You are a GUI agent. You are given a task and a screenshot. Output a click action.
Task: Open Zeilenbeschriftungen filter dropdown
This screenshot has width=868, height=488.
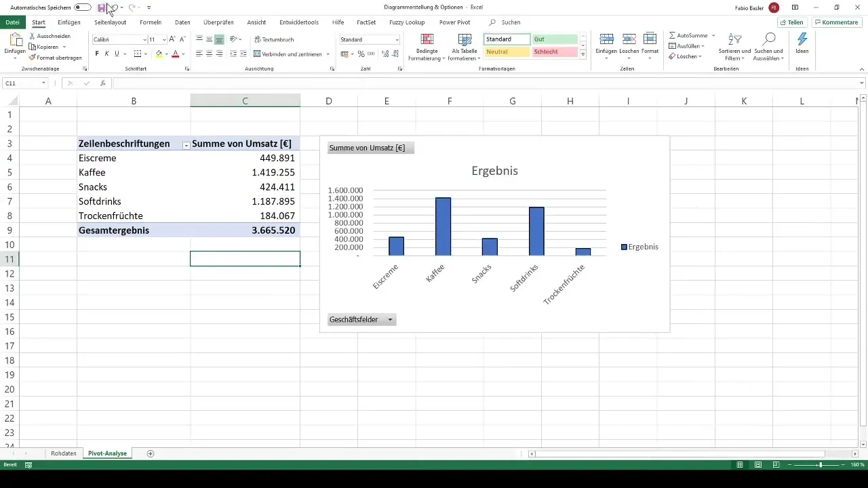pos(186,146)
